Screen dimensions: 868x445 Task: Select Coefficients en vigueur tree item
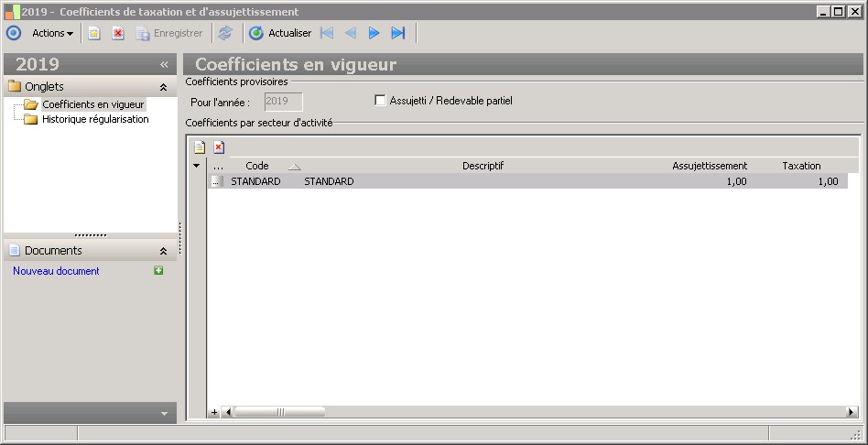point(93,104)
